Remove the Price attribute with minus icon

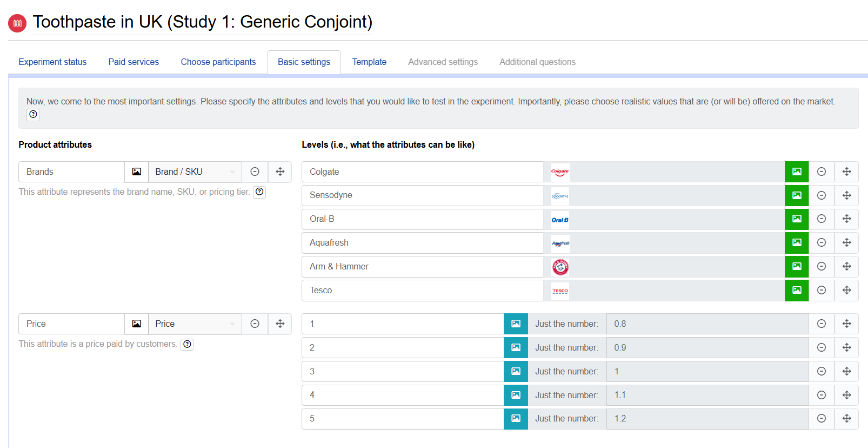pos(255,324)
